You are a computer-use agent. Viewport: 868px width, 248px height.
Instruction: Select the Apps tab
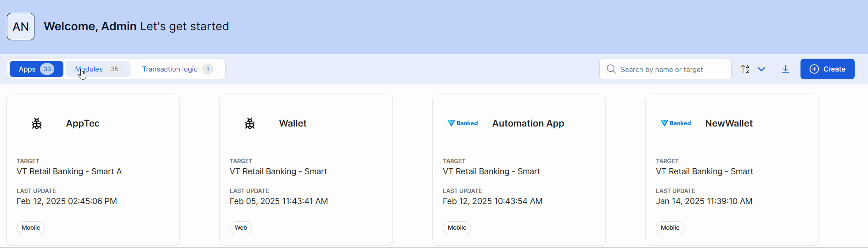[x=36, y=69]
